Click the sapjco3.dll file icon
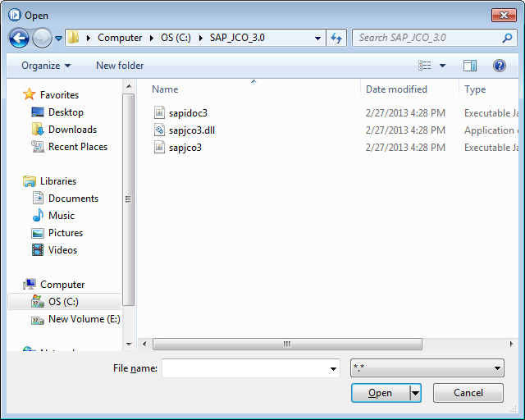The height and width of the screenshot is (420, 525). click(x=159, y=130)
